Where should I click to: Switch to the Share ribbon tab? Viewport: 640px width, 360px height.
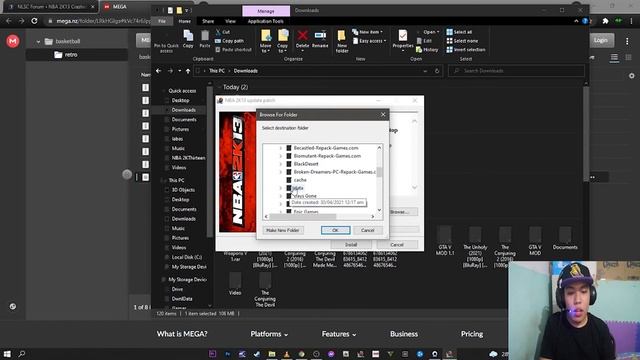[208, 21]
